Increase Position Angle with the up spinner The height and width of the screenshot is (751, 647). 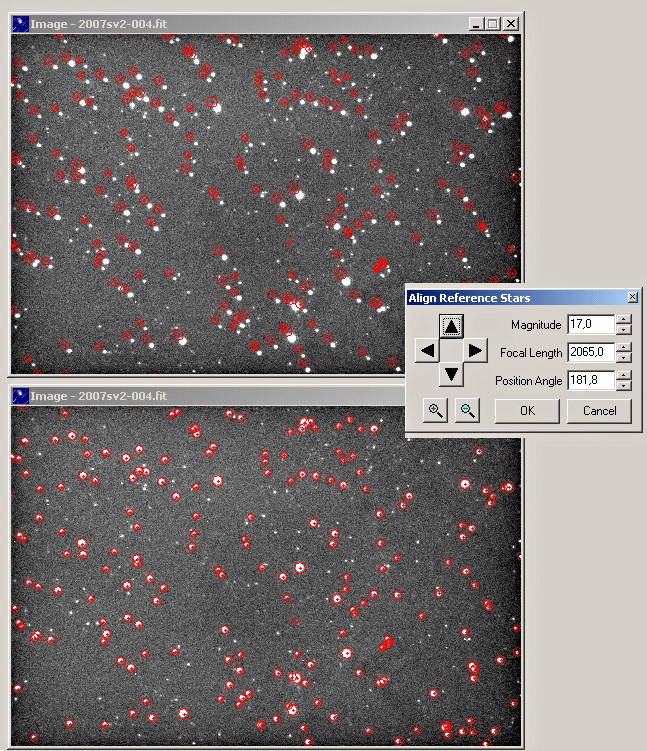[x=624, y=376]
